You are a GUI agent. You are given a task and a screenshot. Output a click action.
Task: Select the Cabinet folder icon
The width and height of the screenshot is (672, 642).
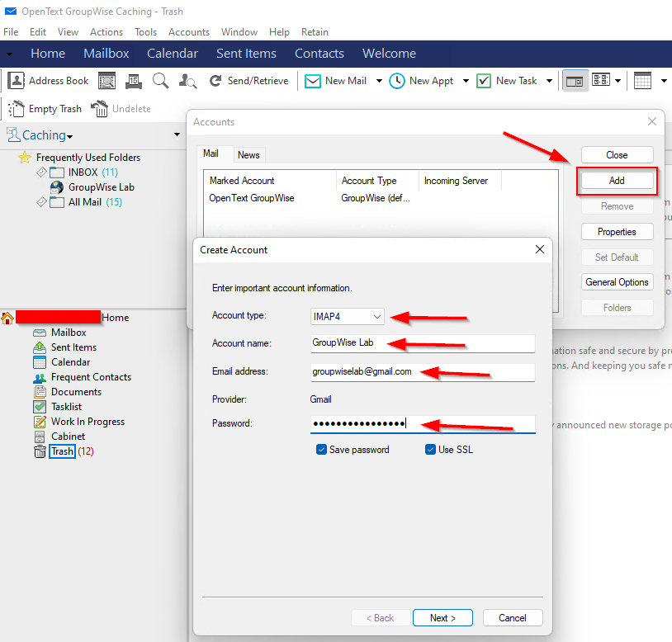coord(39,437)
